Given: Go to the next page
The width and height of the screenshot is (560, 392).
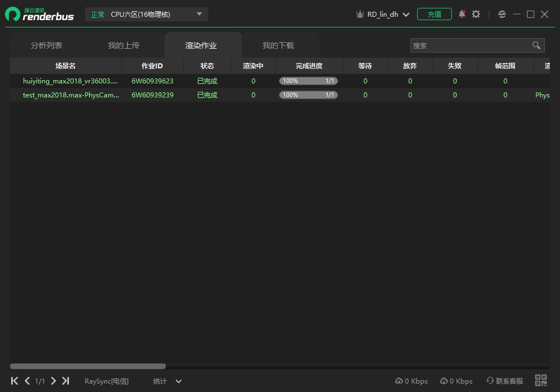Looking at the screenshot, I should 53,381.
